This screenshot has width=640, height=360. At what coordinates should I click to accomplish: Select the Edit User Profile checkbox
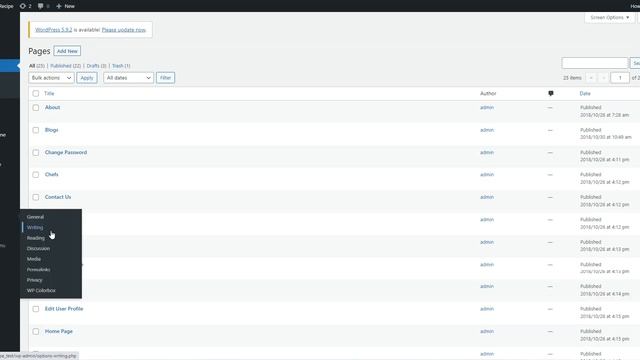36,309
